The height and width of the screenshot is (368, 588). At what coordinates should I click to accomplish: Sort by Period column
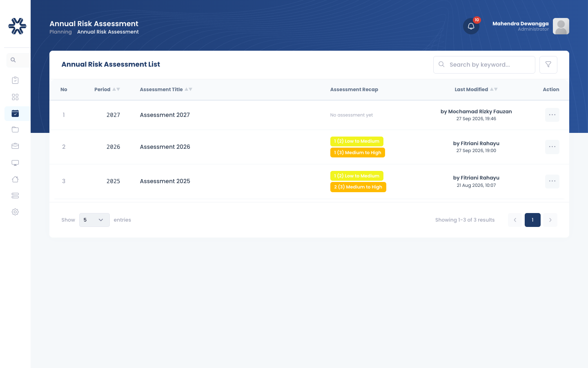(107, 90)
